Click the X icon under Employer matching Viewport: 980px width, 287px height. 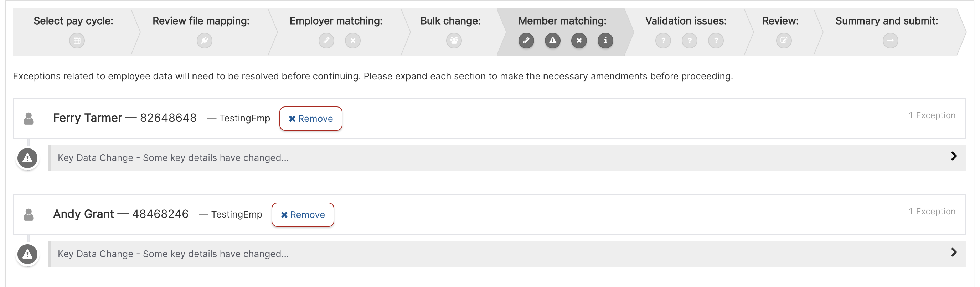pyautogui.click(x=353, y=40)
